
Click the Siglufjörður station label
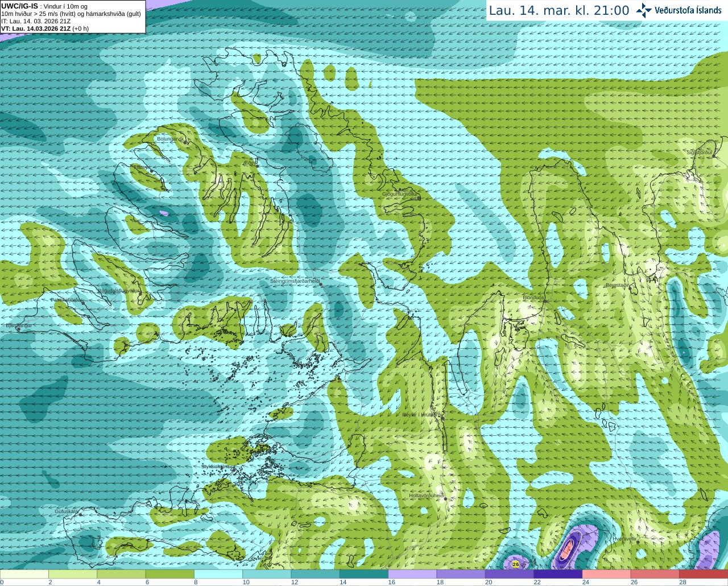point(700,152)
